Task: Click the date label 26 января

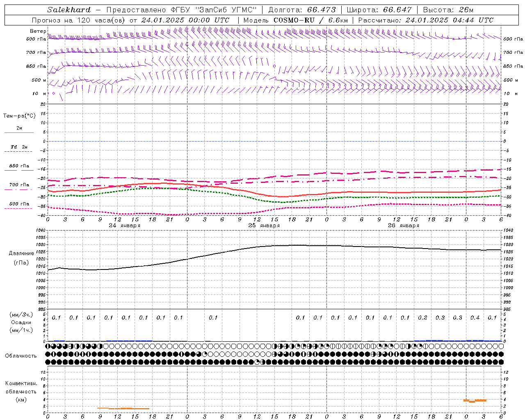Action: [x=404, y=226]
